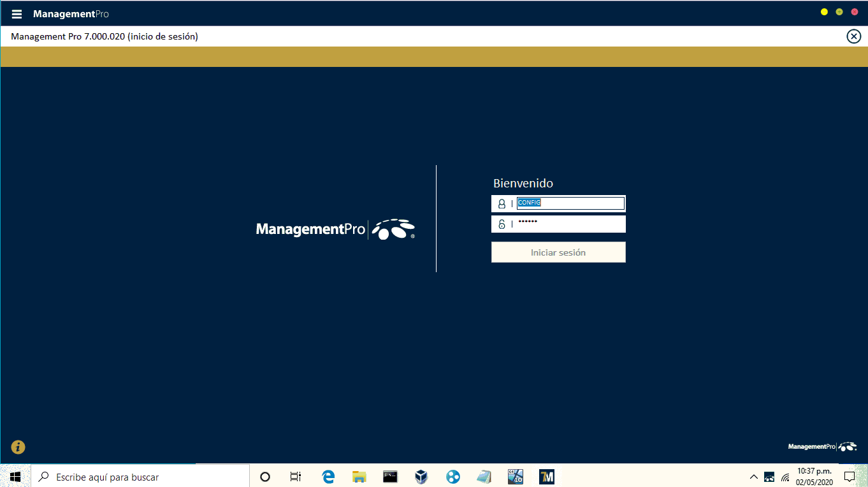Open the hamburger menu in the title bar

(17, 14)
